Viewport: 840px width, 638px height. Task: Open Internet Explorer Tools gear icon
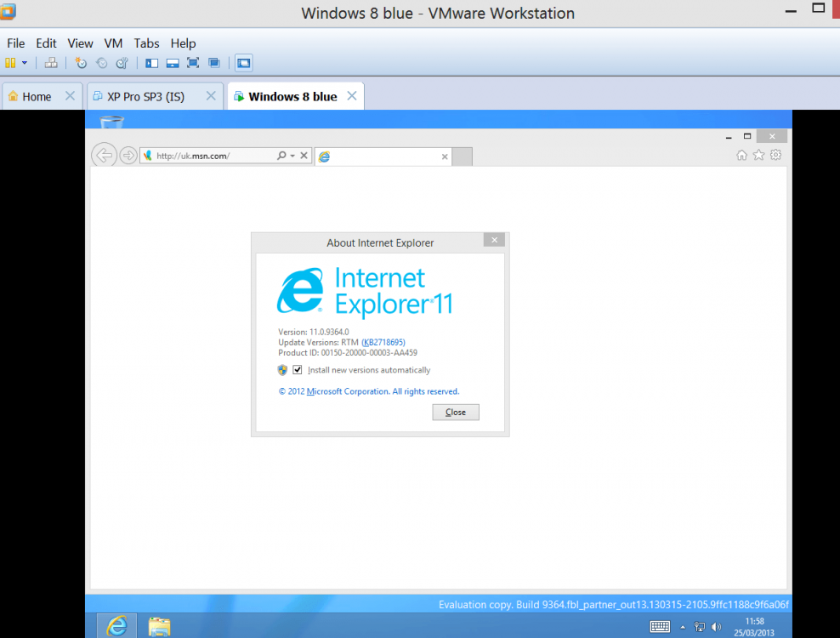tap(775, 155)
